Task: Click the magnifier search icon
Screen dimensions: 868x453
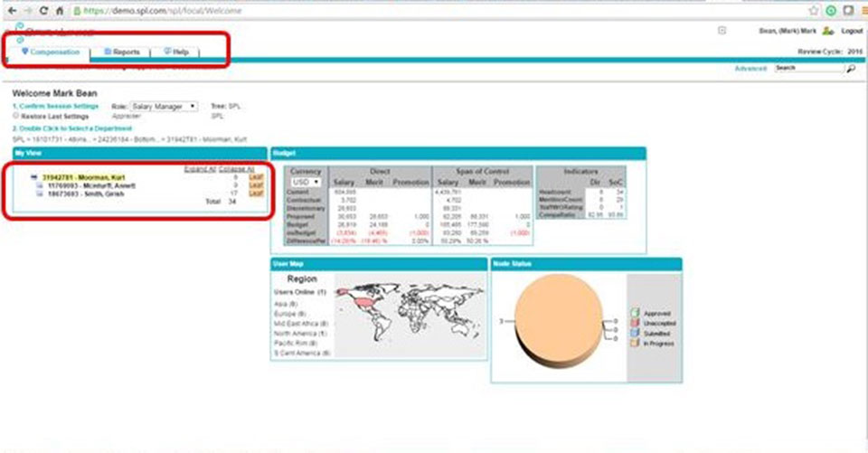Action: [851, 68]
